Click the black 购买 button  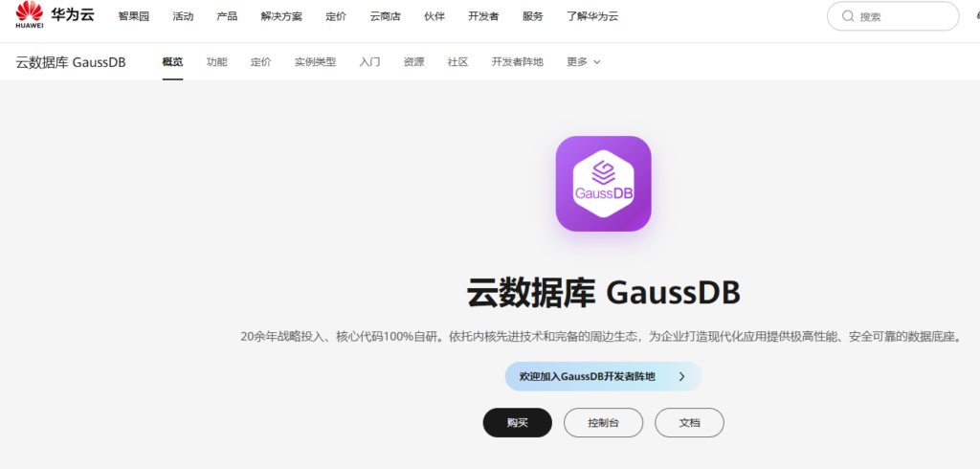point(518,423)
